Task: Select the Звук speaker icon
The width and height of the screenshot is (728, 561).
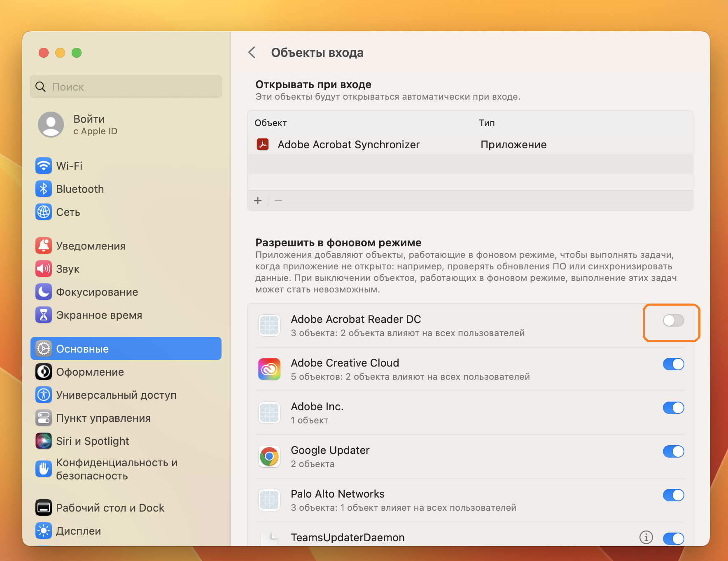Action: pyautogui.click(x=44, y=269)
